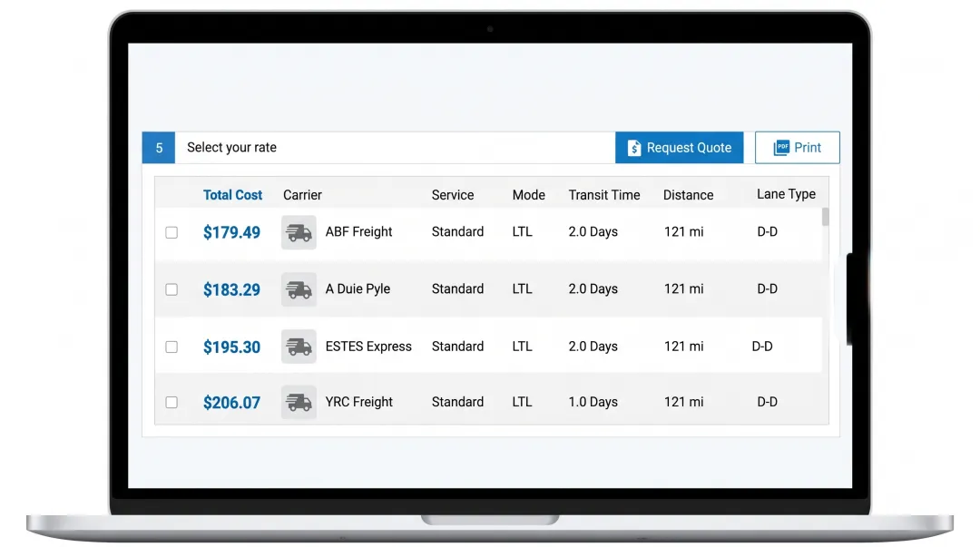Click the $179.49 total cost
Image resolution: width=980 pixels, height=547 pixels.
click(x=231, y=232)
